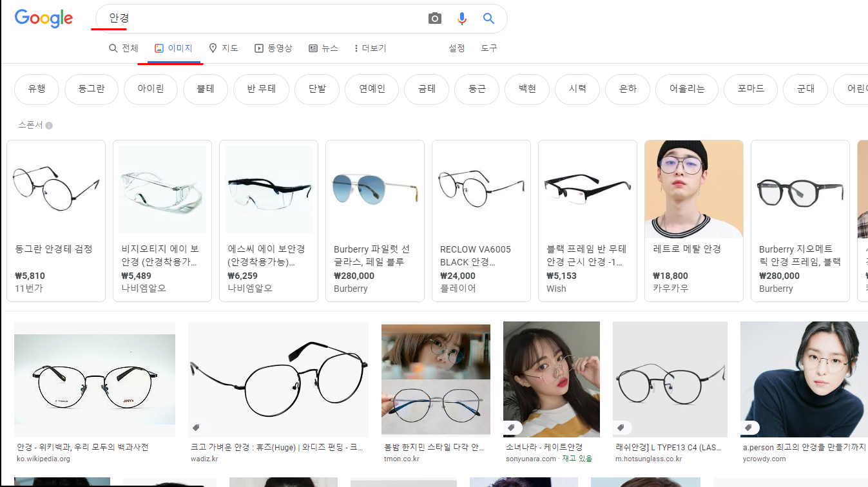Click tag icon on wadiz.kr glasses image
The width and height of the screenshot is (868, 487).
point(196,428)
